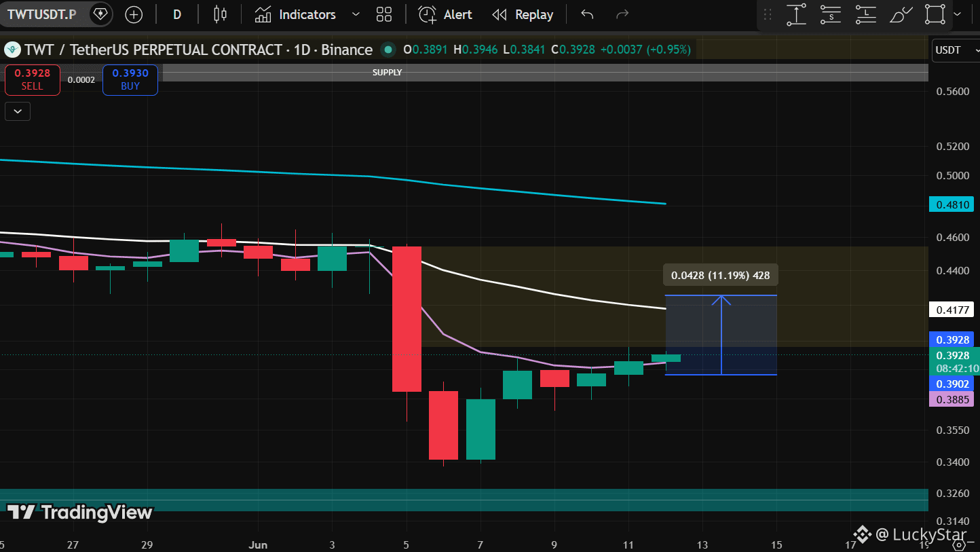The height and width of the screenshot is (552, 980).
Task: Click the large red June 5 candle
Action: 407,319
